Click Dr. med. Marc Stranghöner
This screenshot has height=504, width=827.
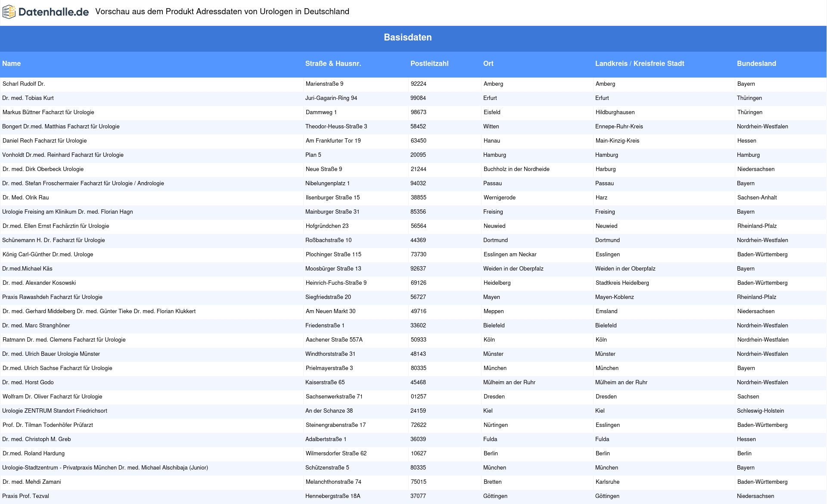(x=36, y=326)
